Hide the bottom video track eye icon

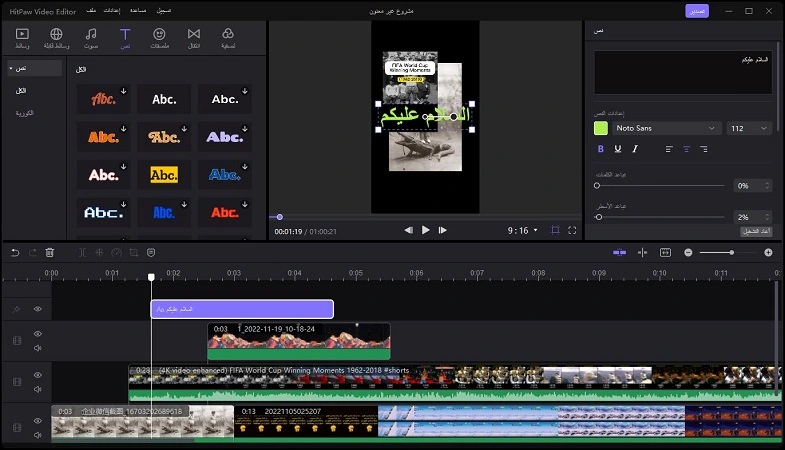click(x=38, y=421)
